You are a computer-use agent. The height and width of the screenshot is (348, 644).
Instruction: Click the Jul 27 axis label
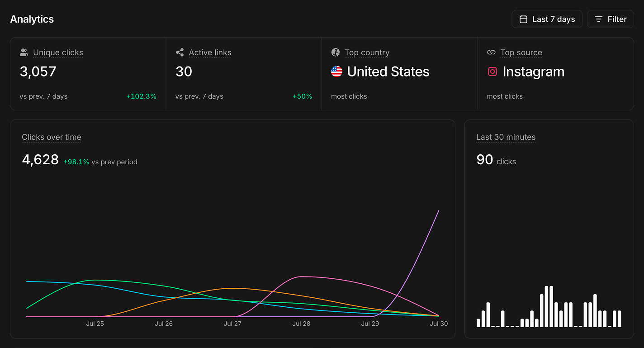(232, 324)
